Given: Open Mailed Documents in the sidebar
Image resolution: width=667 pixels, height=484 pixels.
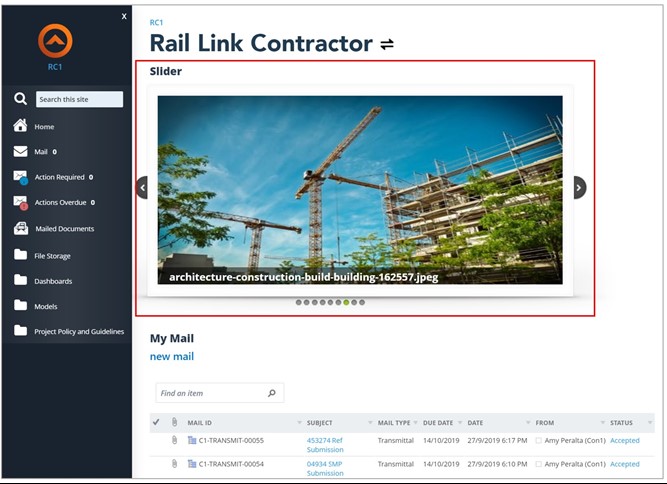Looking at the screenshot, I should [x=65, y=229].
